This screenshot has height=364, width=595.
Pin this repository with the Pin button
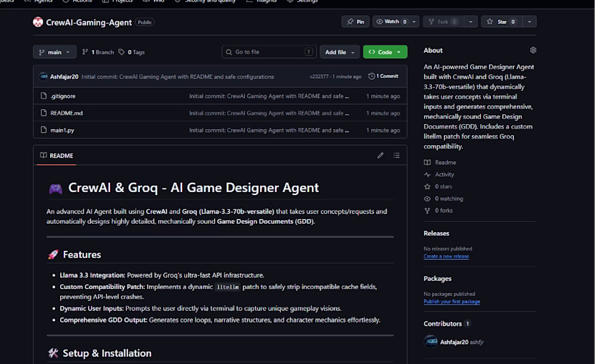click(355, 21)
